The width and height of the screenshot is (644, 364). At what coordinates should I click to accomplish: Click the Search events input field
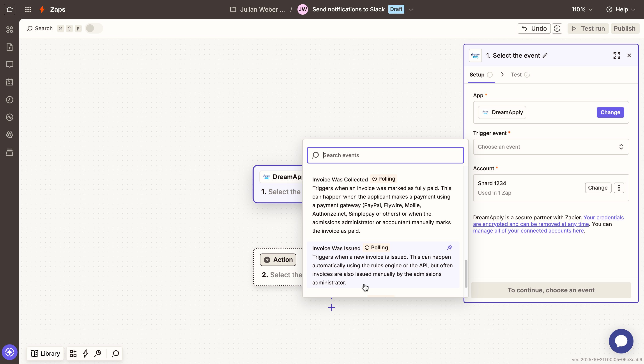(385, 155)
